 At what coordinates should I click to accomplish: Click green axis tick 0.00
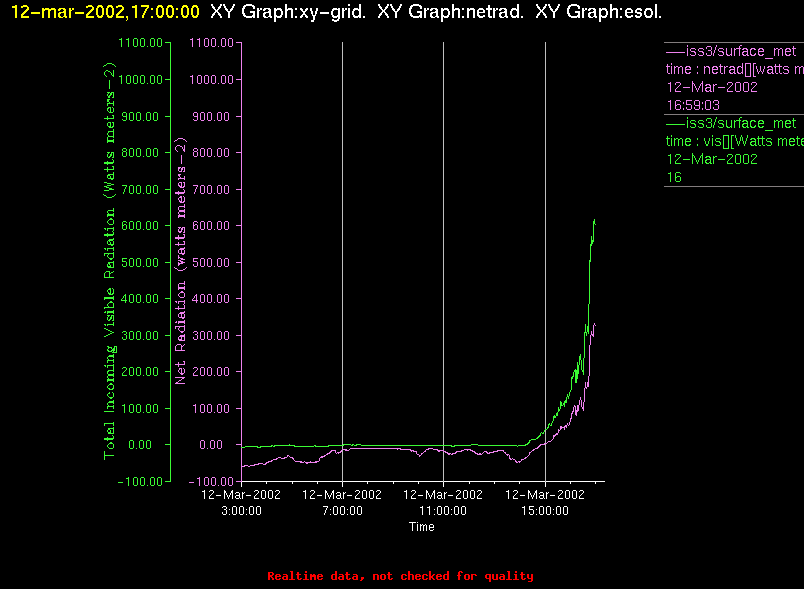(140, 444)
